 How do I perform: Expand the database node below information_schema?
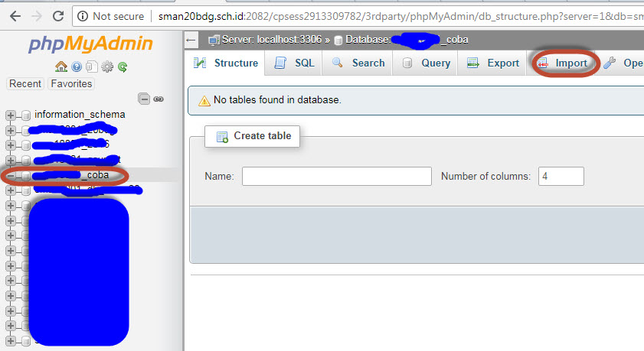11,130
